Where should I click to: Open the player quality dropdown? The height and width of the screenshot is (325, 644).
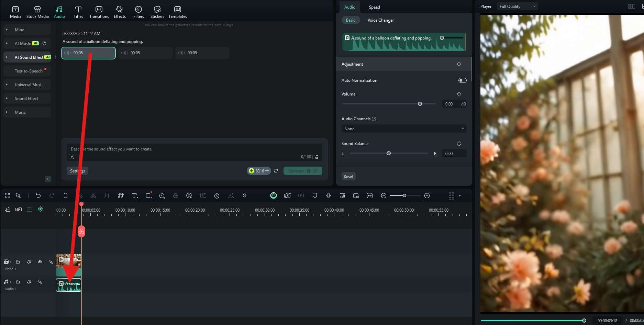[517, 7]
